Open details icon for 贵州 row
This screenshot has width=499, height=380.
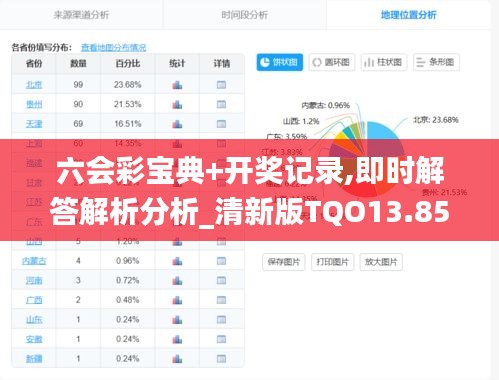[221, 104]
